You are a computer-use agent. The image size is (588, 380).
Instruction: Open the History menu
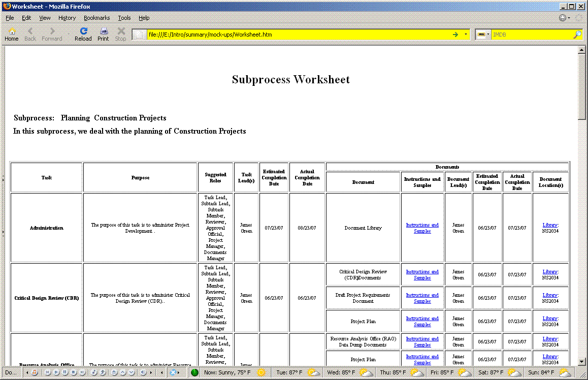click(x=67, y=18)
